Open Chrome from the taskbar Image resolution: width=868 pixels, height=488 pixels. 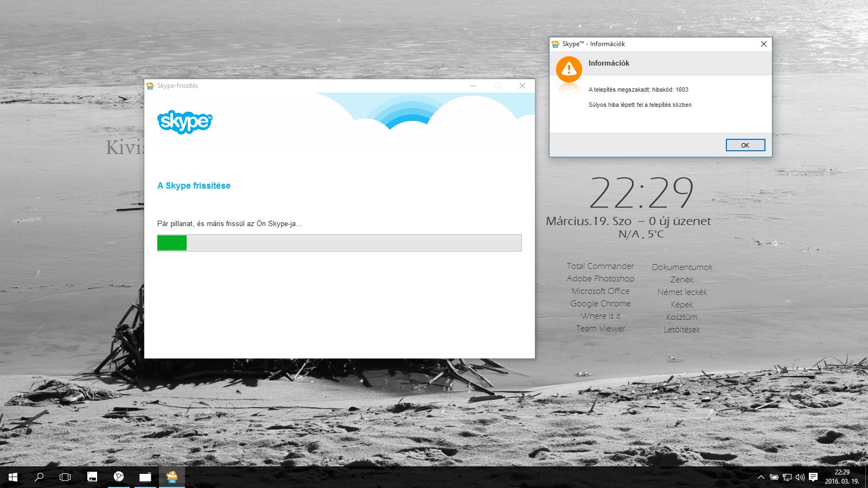pos(119,477)
